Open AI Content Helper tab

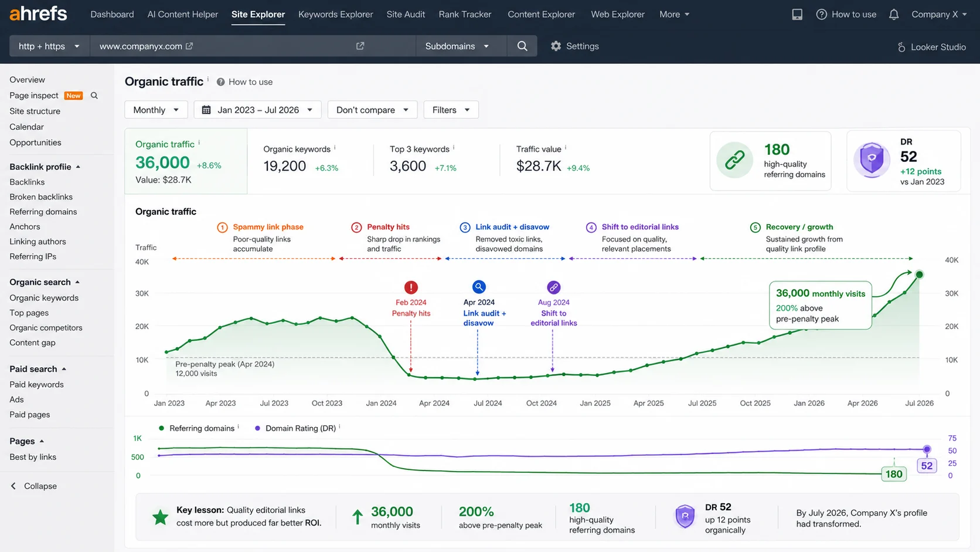pos(182,14)
